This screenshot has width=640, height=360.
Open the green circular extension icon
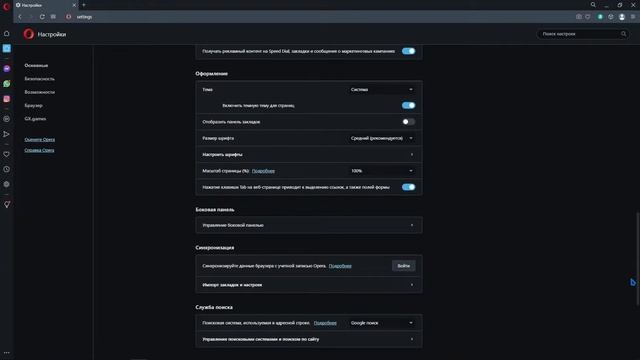tap(600, 17)
